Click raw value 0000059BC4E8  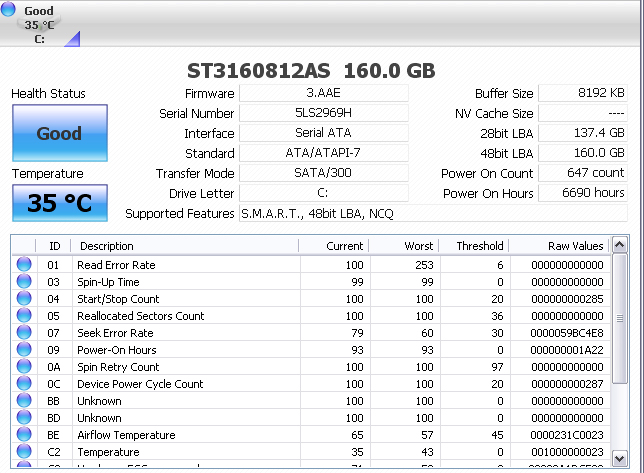point(567,333)
